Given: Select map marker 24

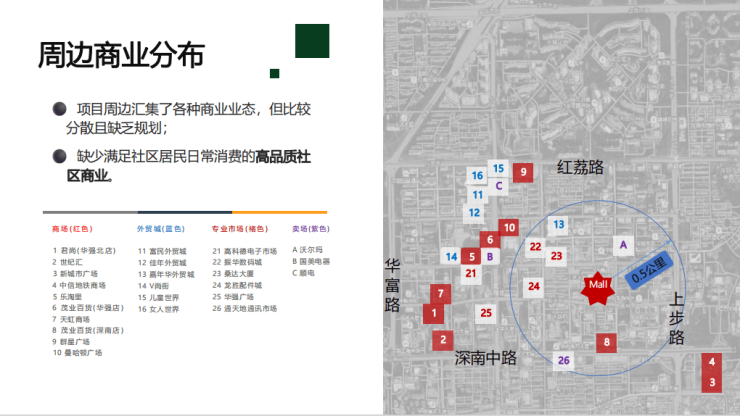Looking at the screenshot, I should (x=534, y=286).
